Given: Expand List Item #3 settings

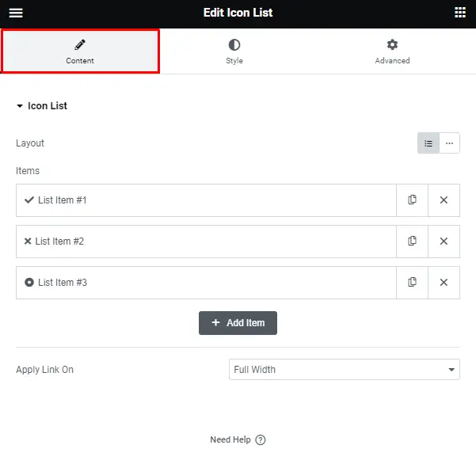Looking at the screenshot, I should tap(206, 283).
